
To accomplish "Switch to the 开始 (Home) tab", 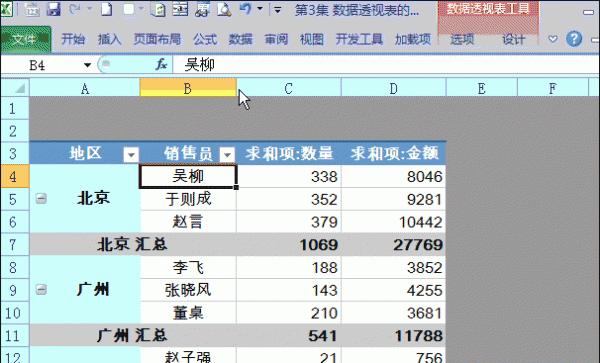I will click(73, 39).
